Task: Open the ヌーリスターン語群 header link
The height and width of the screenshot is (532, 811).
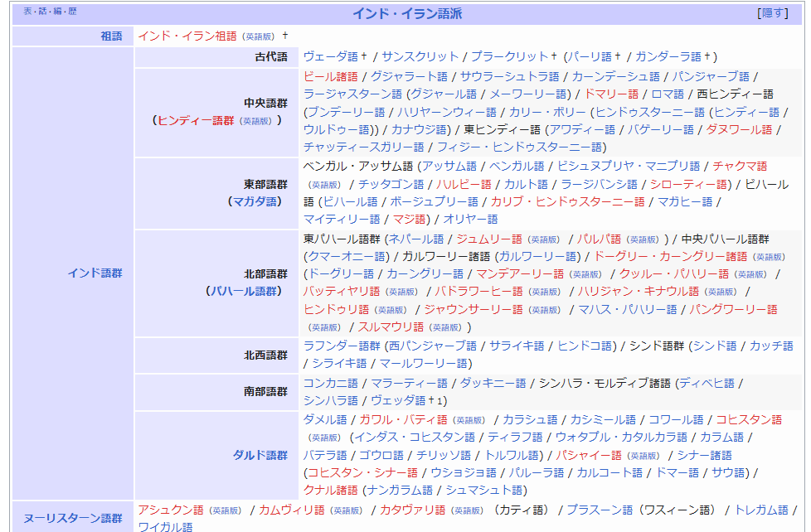Action: coord(72,518)
